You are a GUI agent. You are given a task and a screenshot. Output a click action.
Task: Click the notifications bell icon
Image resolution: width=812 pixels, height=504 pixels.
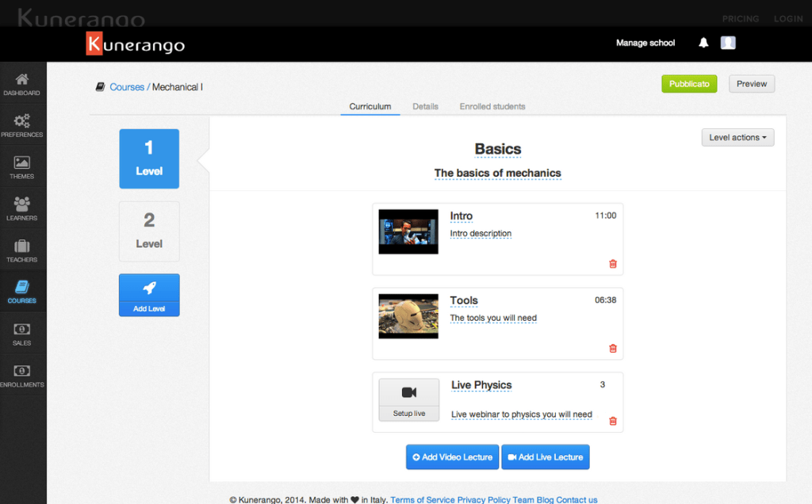point(703,43)
